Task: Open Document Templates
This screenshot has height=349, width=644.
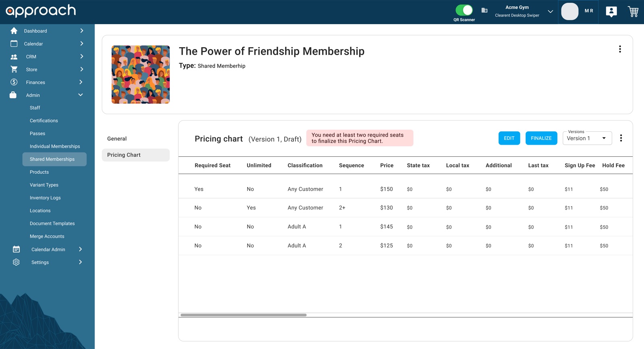Action: 52,224
